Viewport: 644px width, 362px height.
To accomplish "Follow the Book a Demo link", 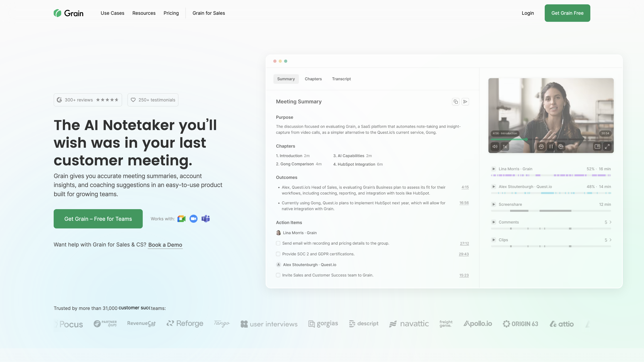I will 165,245.
